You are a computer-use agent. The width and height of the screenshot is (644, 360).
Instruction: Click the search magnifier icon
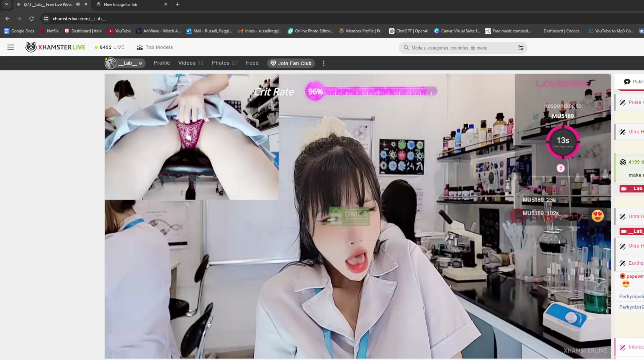pos(406,48)
